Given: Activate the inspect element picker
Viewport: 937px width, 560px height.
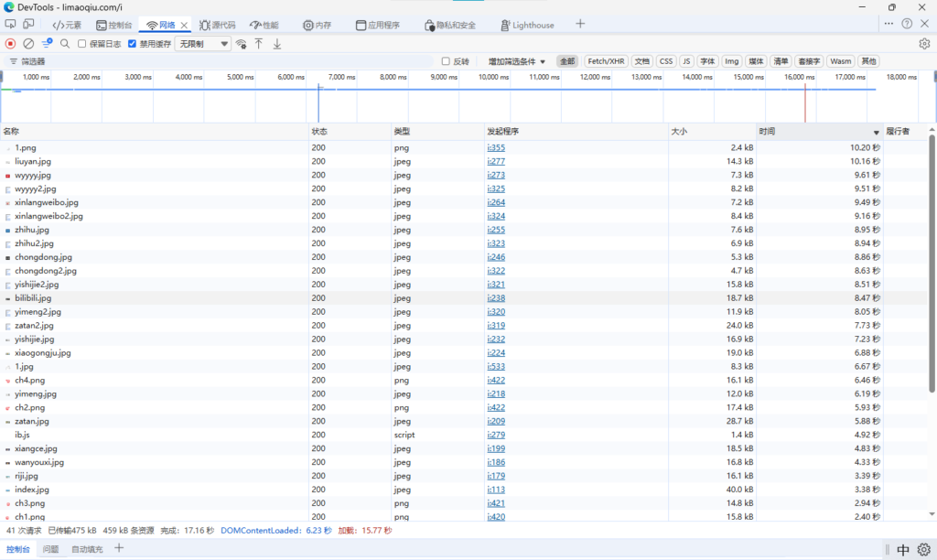Looking at the screenshot, I should (x=10, y=24).
